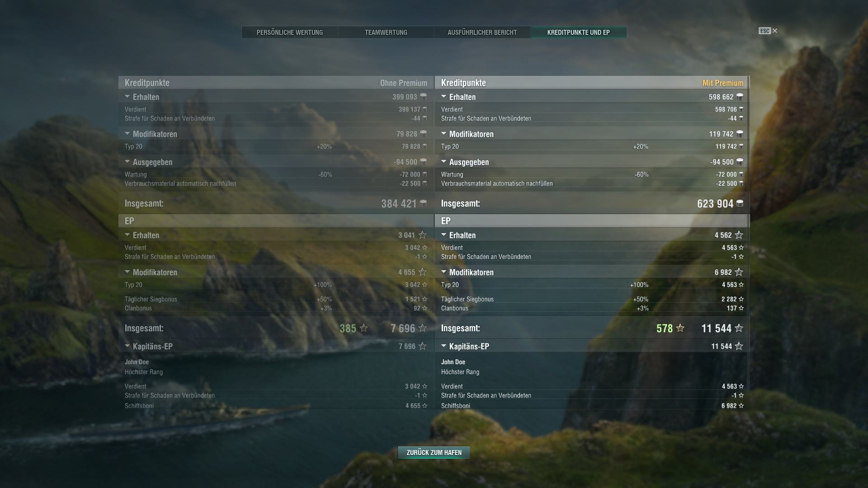Image resolution: width=868 pixels, height=488 pixels.
Task: Click coin icon beside left -94 500 header
Action: click(x=423, y=162)
